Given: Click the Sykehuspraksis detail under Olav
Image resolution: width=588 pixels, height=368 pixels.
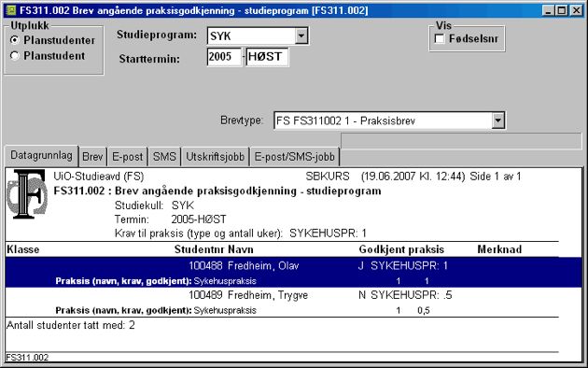Looking at the screenshot, I should coord(225,281).
